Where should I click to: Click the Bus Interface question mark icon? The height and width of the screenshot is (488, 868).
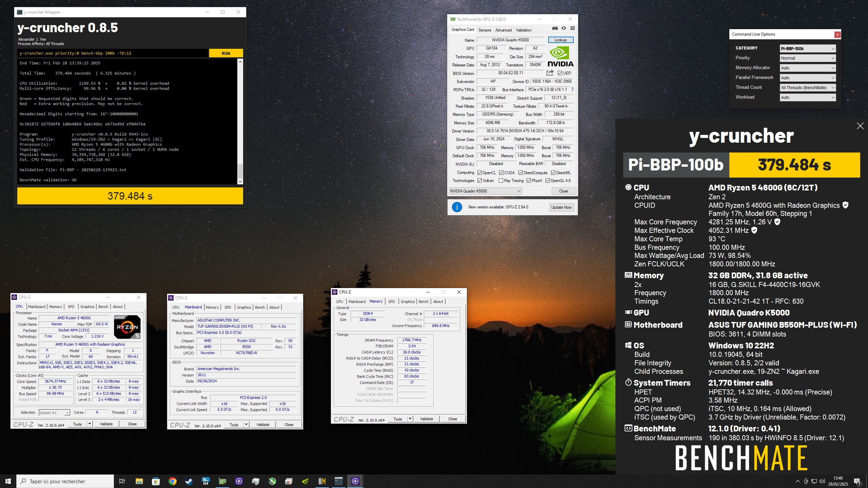[572, 89]
